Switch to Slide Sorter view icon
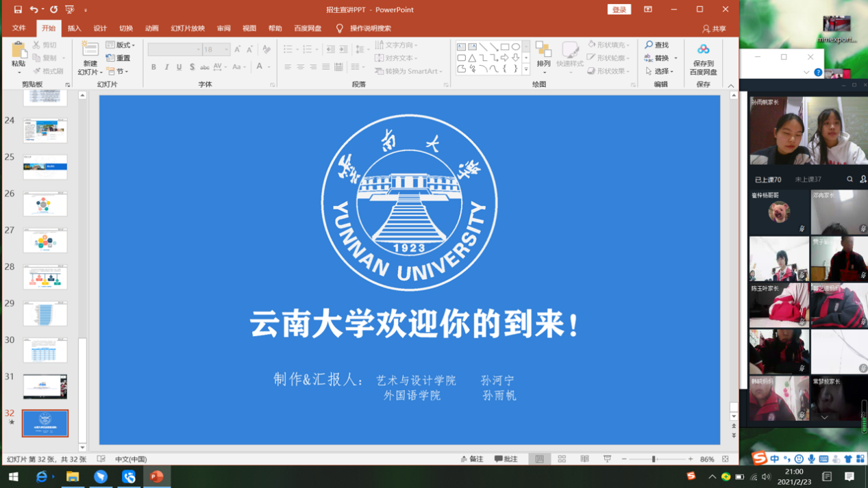The image size is (868, 488). (562, 459)
